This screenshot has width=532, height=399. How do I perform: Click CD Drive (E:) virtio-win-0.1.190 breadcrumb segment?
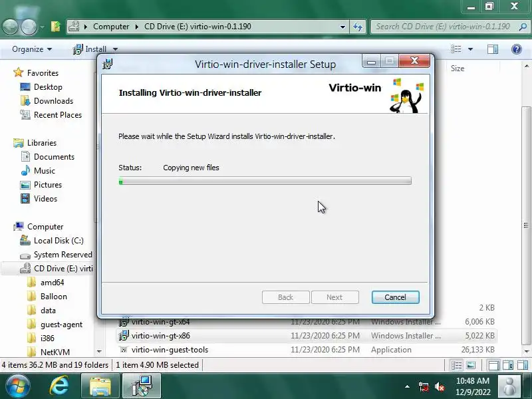point(198,27)
